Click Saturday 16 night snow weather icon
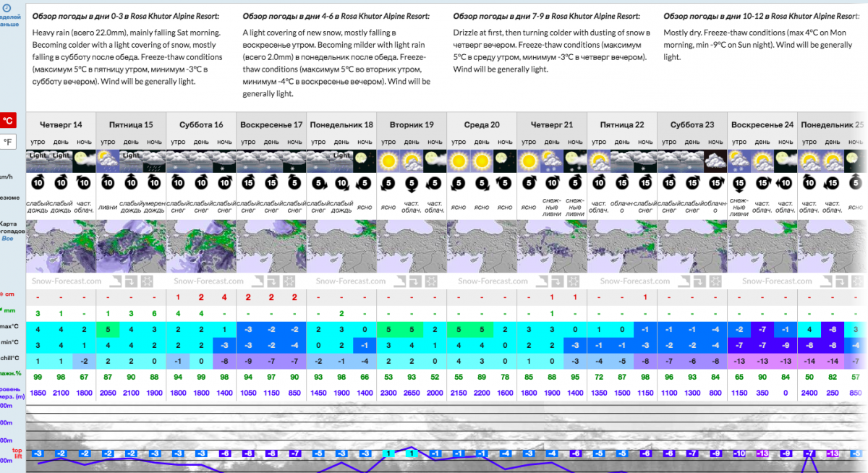 (224, 160)
